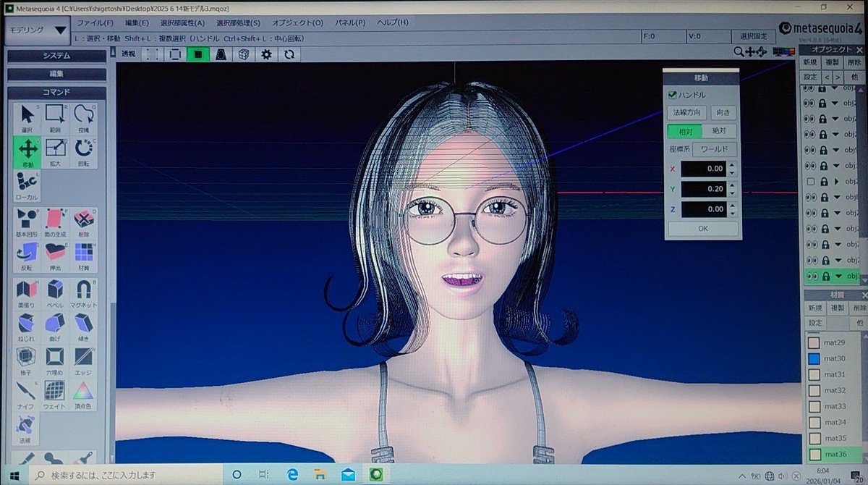868x485 pixels.
Task: Select the 押出 extrude tool
Action: [x=55, y=256]
